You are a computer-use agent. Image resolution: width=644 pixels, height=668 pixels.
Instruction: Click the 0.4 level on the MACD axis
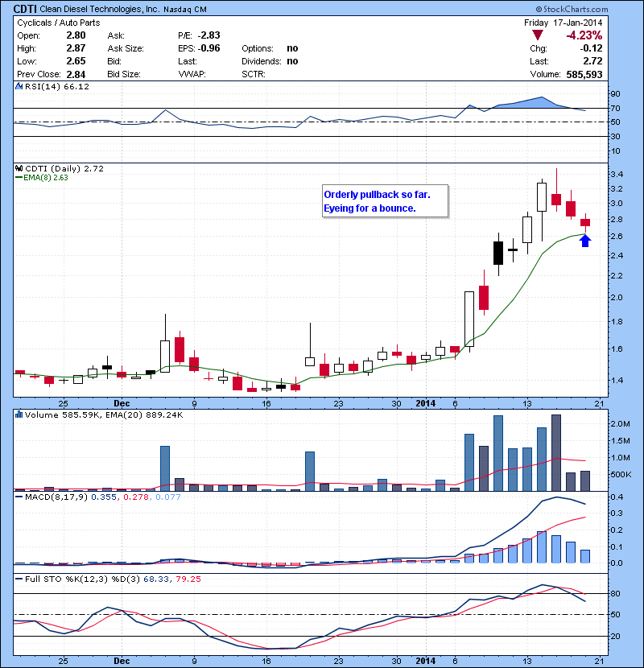pyautogui.click(x=617, y=497)
